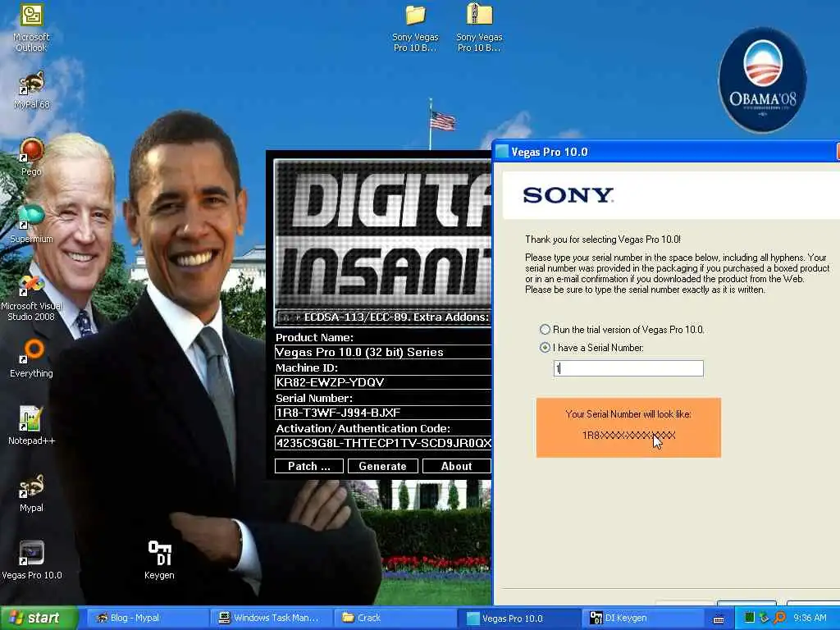
Task: Switch to Crack folder taskbar item
Action: (x=394, y=619)
